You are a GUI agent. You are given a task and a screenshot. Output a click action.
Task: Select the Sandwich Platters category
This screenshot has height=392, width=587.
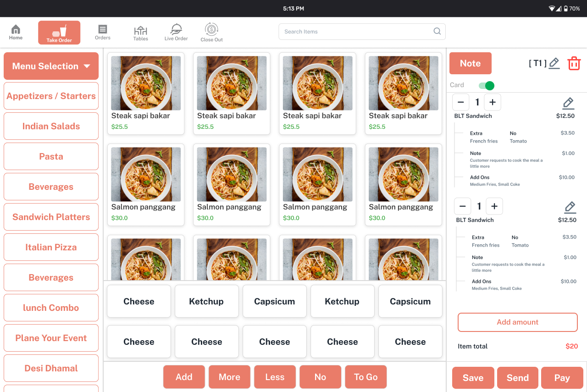click(51, 217)
